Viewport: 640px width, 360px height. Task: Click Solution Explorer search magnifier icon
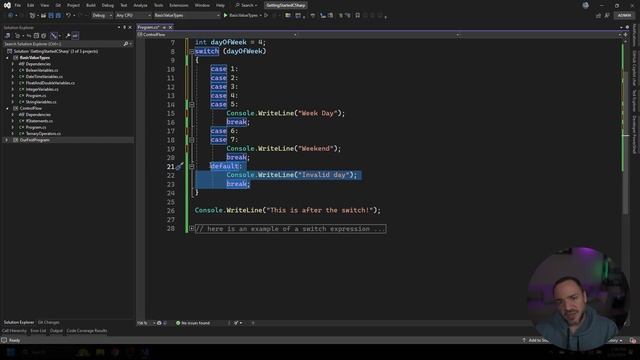[126, 44]
